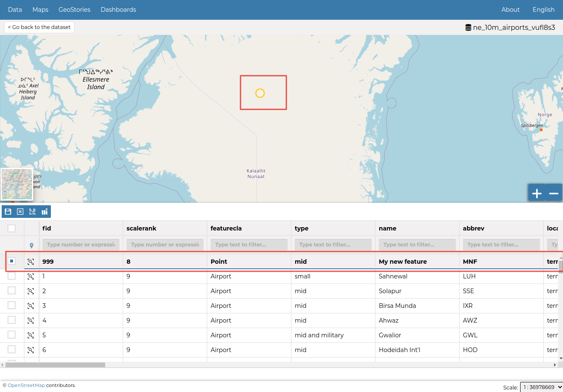Image resolution: width=563 pixels, height=392 pixels.
Task: Click the map zoom in plus button
Action: [537, 193]
